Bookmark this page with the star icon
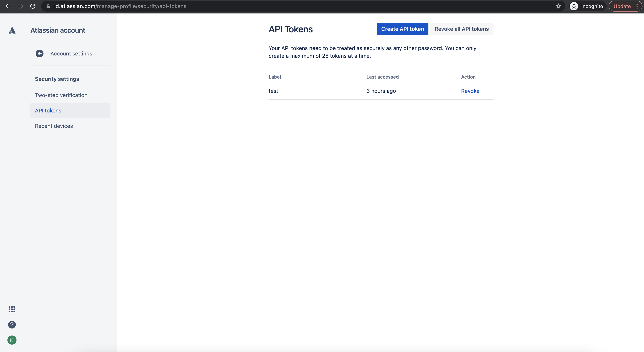 [559, 6]
